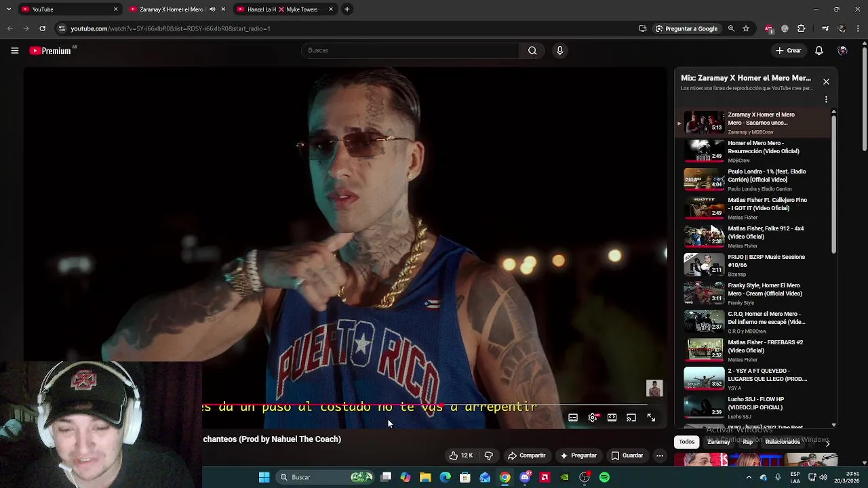Open the Mix playlist options menu
This screenshot has height=488, width=868.
click(826, 100)
